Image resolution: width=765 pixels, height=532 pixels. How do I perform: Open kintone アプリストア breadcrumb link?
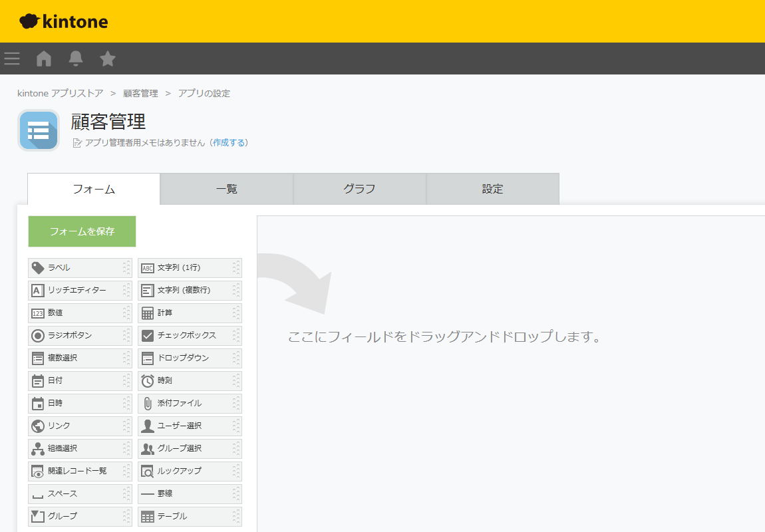click(61, 93)
